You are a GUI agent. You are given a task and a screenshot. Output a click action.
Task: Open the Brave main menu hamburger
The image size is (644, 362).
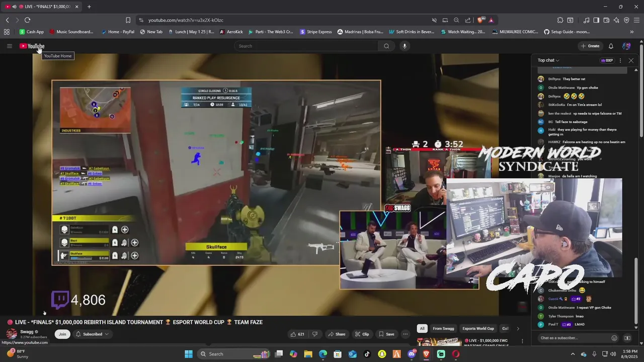pyautogui.click(x=637, y=20)
